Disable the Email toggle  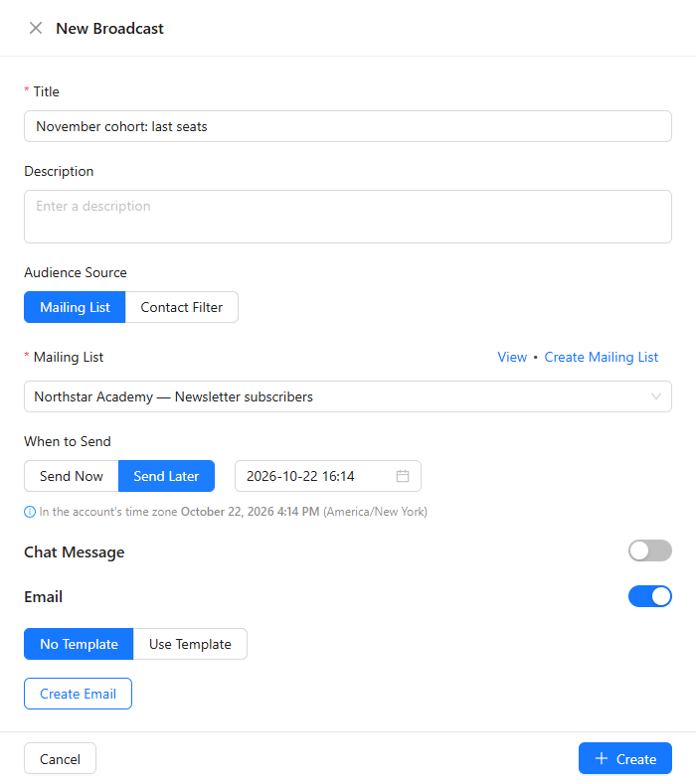[x=650, y=596]
